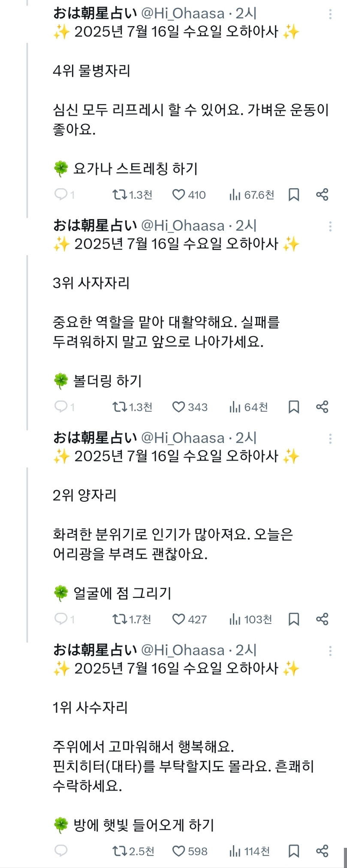This screenshot has width=347, height=868.
Task: Reply to the 1위 사수자리 post
Action: pos(61,851)
